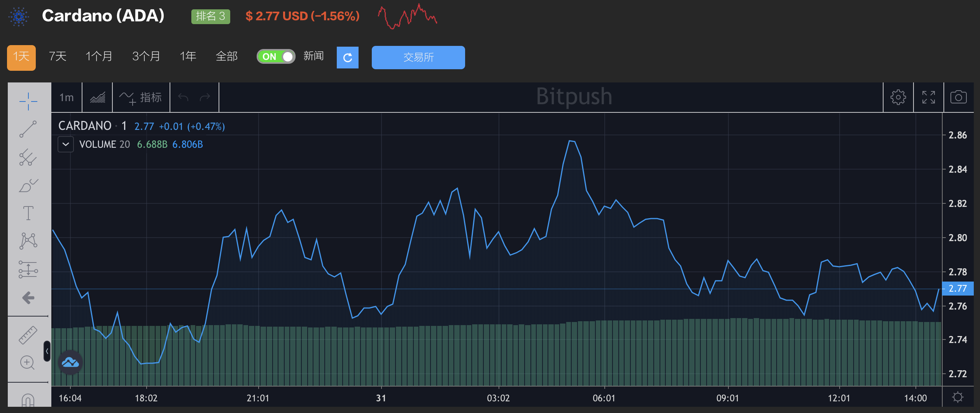Select the pitchfork drawing tool
This screenshot has width=980, height=413.
(28, 157)
